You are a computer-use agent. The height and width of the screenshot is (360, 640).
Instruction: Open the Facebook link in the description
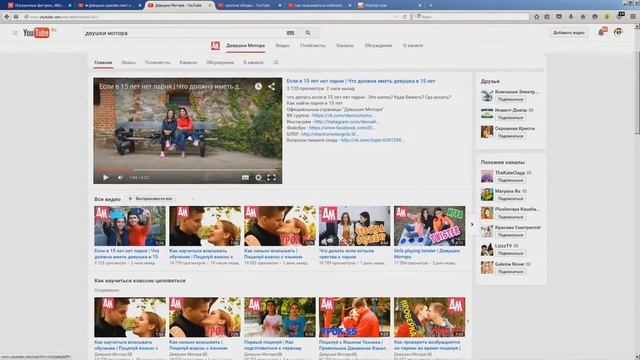click(342, 128)
